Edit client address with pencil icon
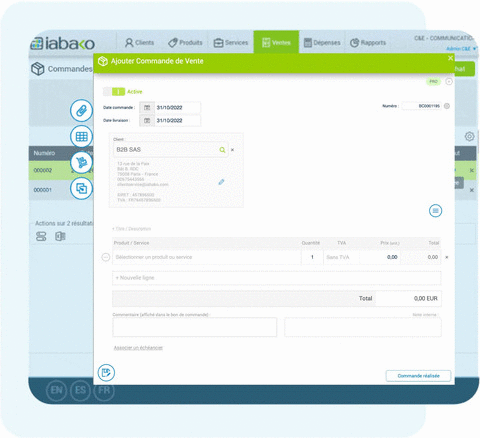Screen dimensions: 480x438 [221, 182]
